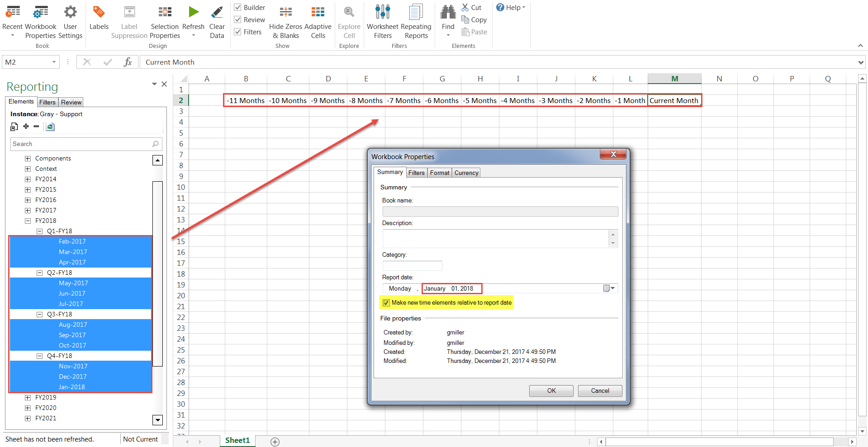868x447 pixels.
Task: Switch to the Currency tab in dialog
Action: [x=466, y=173]
